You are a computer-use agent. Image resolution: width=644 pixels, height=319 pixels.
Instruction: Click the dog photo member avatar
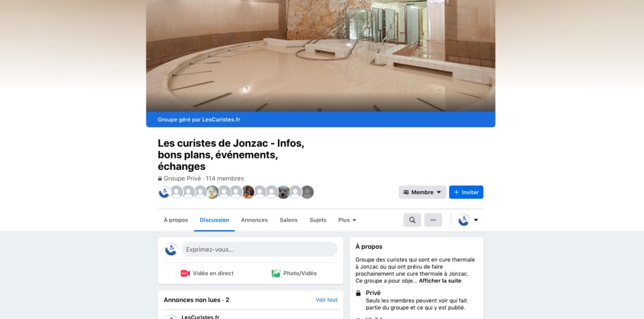[284, 192]
